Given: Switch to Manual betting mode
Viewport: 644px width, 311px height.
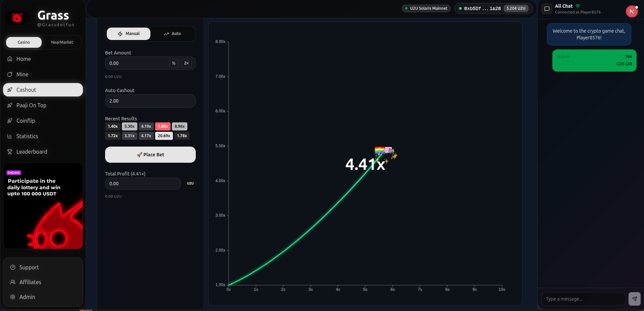Looking at the screenshot, I should coord(129,34).
